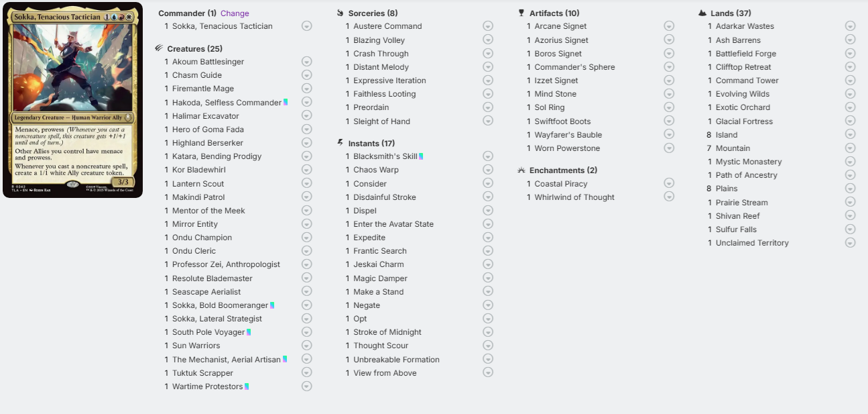This screenshot has height=414, width=868.
Task: Click the Artifacts chalice icon
Action: [521, 13]
